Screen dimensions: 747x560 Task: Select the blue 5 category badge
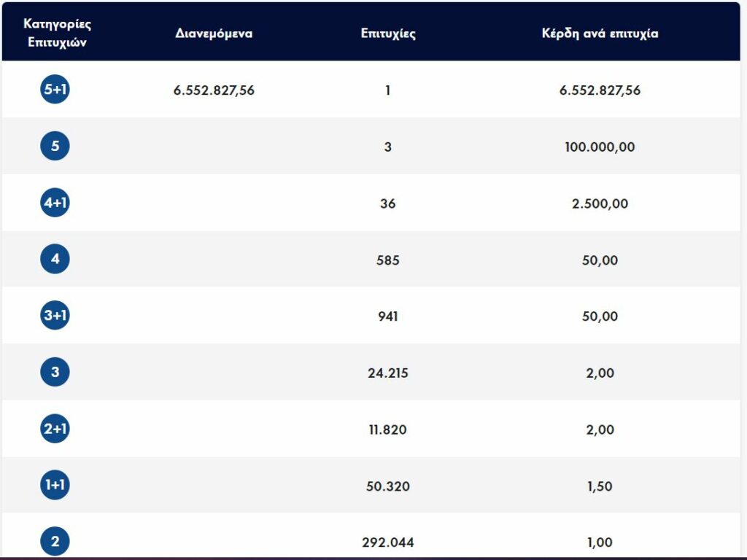55,147
